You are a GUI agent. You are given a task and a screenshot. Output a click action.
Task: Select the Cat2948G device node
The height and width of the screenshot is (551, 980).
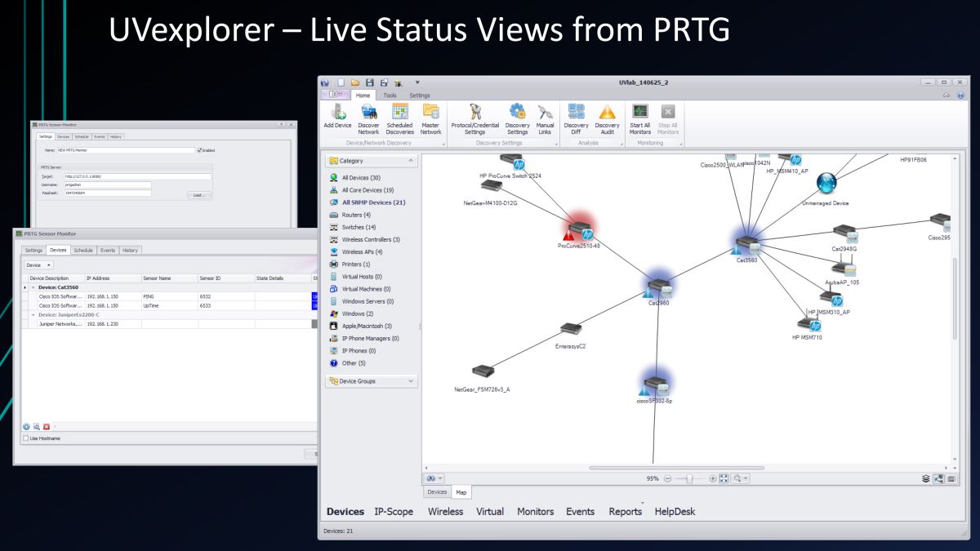(844, 238)
